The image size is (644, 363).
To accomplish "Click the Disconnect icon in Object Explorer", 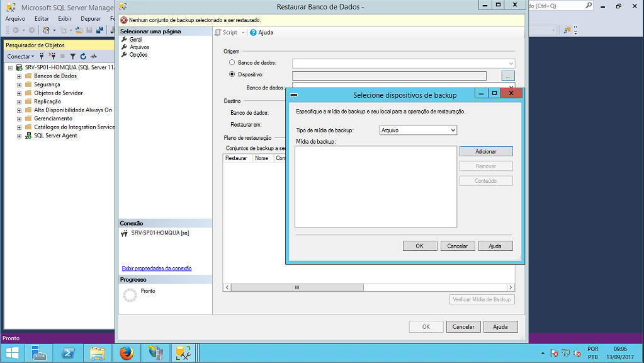I will click(53, 56).
